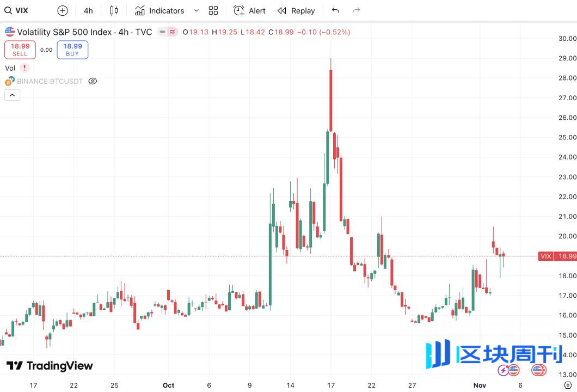The image size is (577, 392).
Task: Toggle the market status indicator pill
Action: coord(167,32)
